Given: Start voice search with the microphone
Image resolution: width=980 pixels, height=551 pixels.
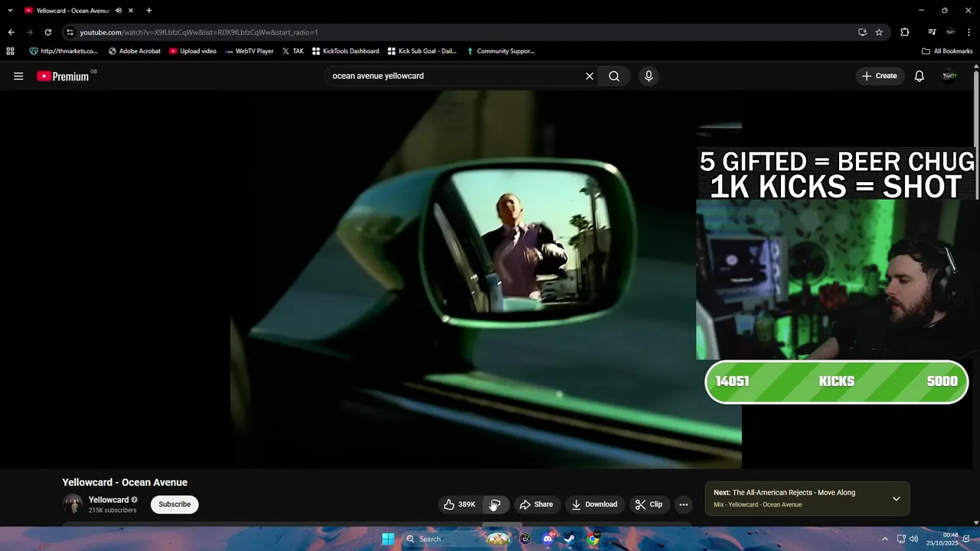Looking at the screenshot, I should 648,76.
